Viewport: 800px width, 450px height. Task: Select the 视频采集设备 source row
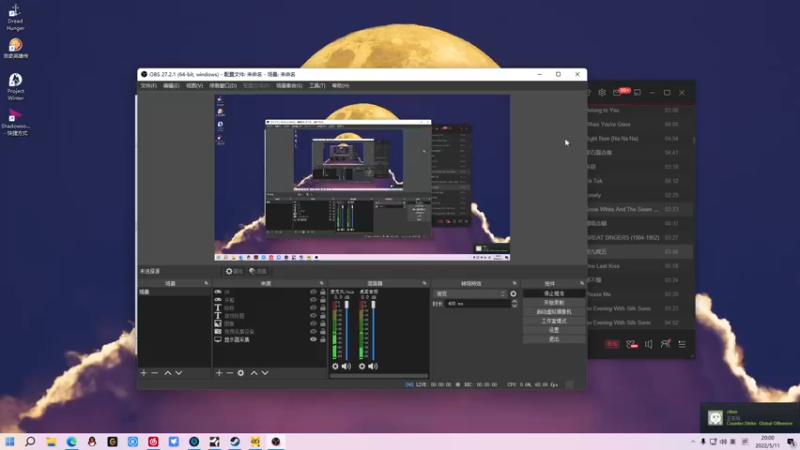(269, 331)
